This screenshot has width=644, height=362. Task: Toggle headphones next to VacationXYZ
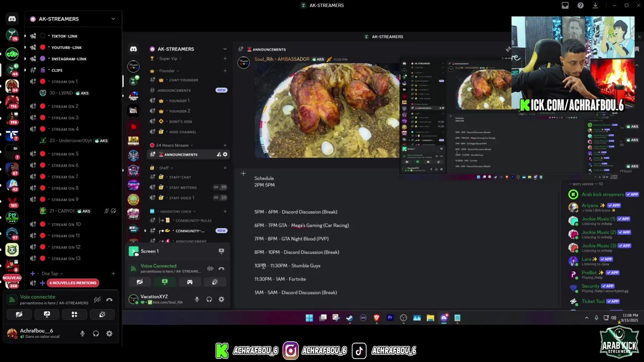click(x=209, y=299)
